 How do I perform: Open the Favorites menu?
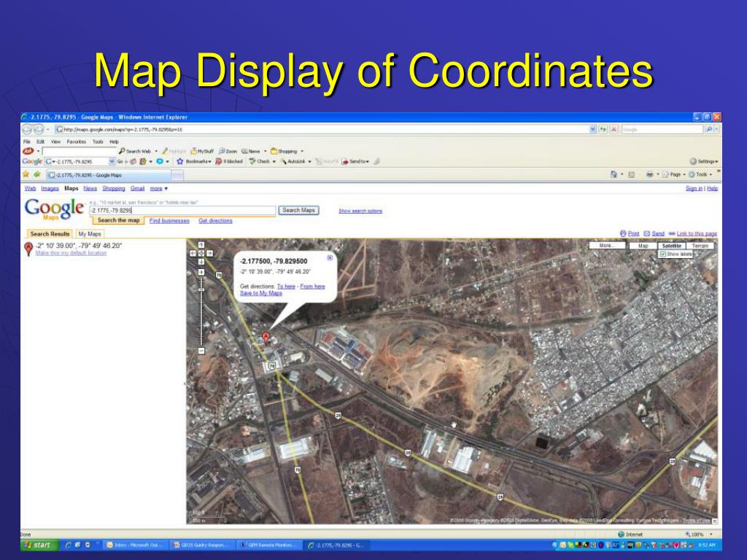pos(76,142)
